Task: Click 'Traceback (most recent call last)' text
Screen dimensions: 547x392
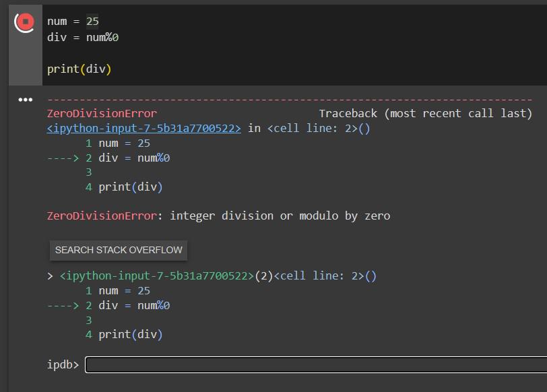Action: click(x=426, y=113)
